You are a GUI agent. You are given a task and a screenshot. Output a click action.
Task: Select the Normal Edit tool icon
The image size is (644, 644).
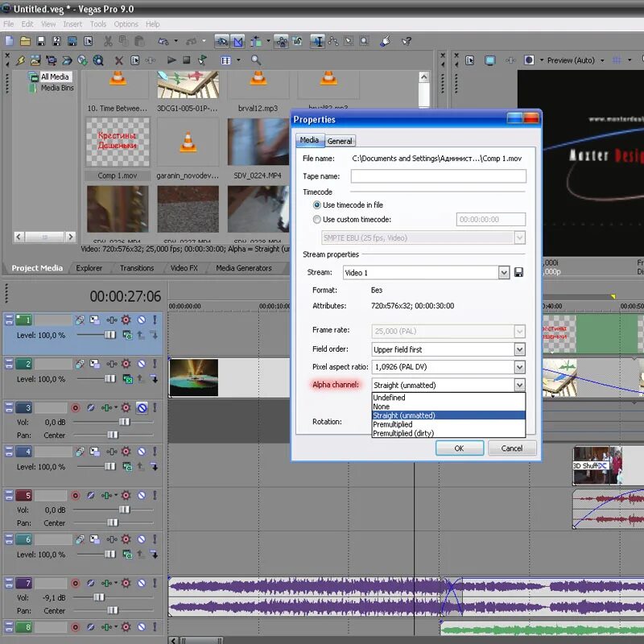[x=317, y=41]
